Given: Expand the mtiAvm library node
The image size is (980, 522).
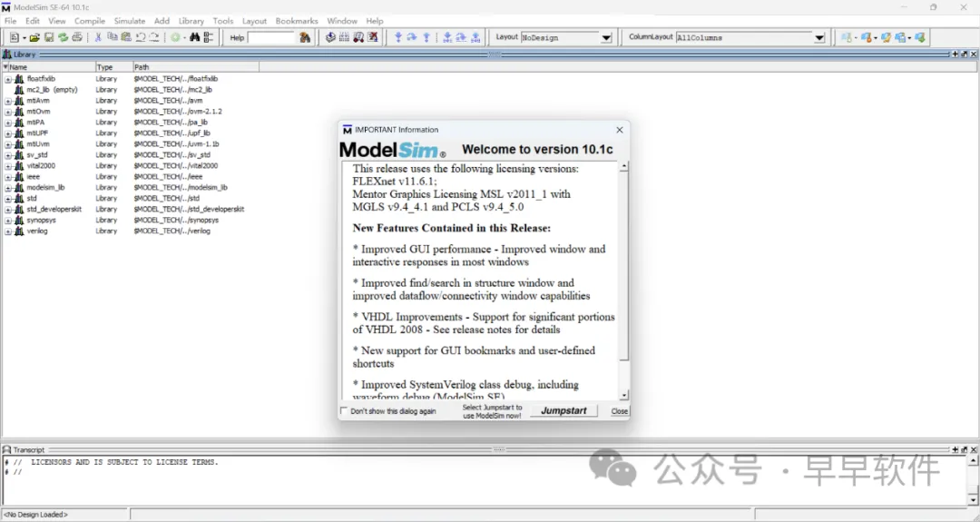Looking at the screenshot, I should point(7,102).
